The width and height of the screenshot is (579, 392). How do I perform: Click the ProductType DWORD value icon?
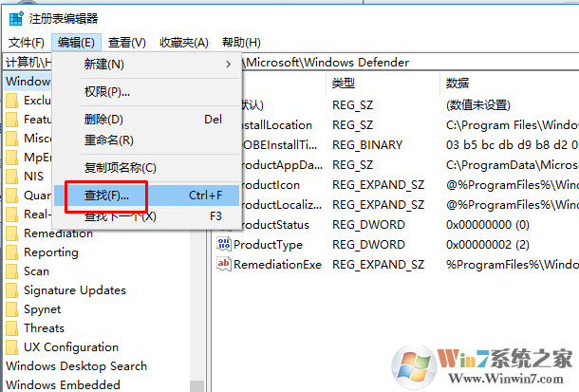click(x=224, y=245)
